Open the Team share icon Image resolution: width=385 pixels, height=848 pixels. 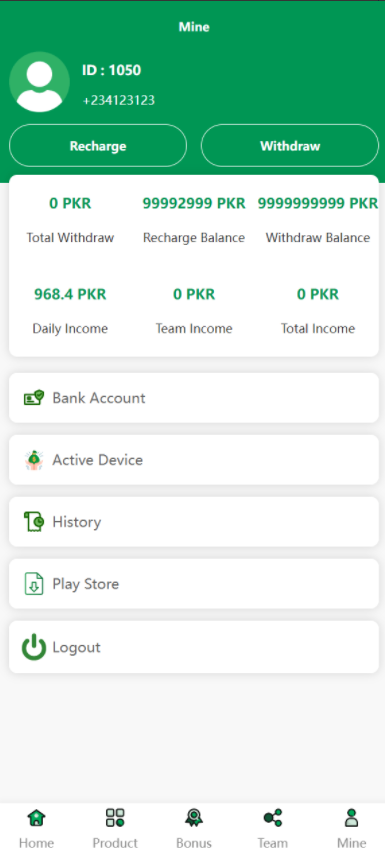tap(273, 817)
